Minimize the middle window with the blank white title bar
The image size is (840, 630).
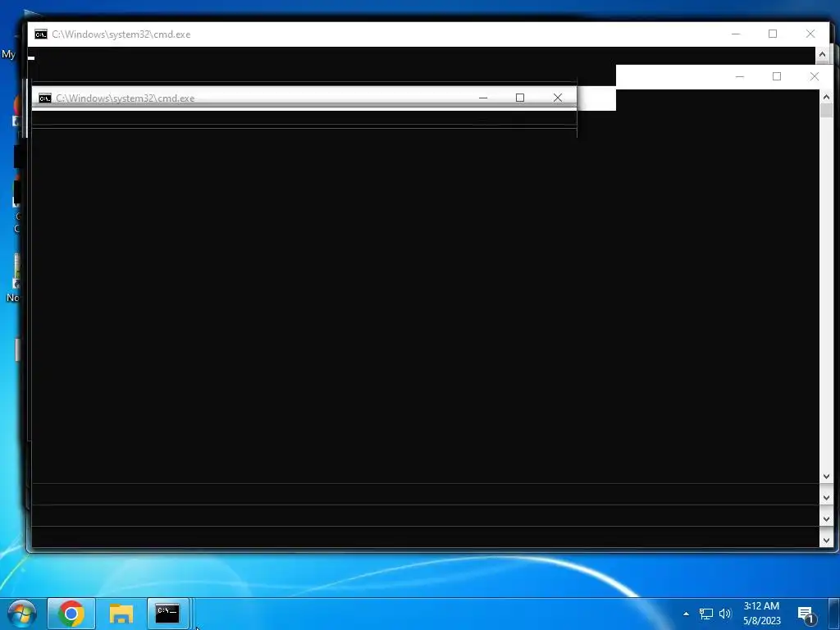tap(740, 76)
